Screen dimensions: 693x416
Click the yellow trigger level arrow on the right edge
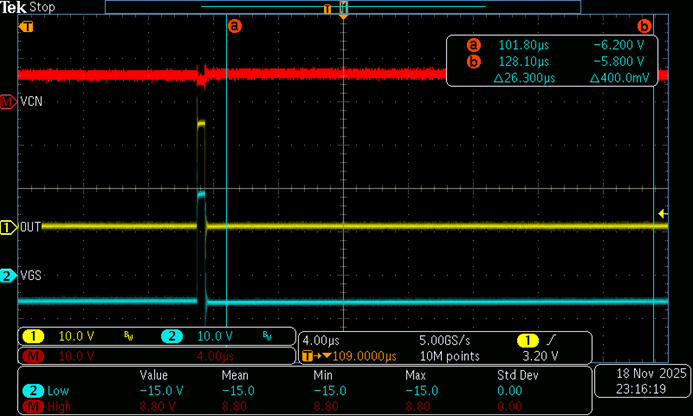663,214
